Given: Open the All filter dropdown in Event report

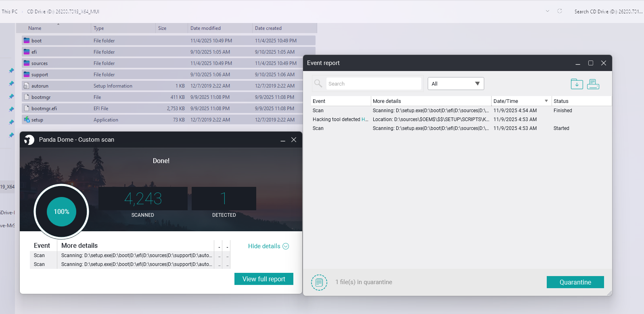Looking at the screenshot, I should coord(456,84).
